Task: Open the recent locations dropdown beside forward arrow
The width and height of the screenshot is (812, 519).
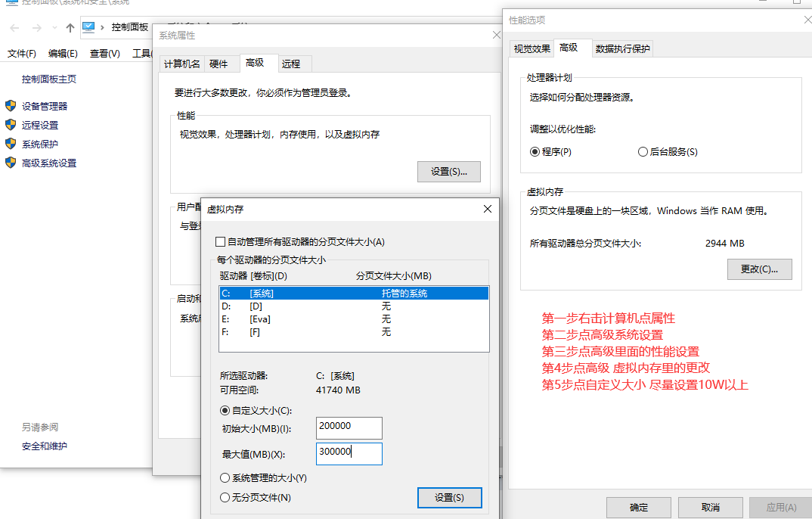Action: tap(54, 27)
